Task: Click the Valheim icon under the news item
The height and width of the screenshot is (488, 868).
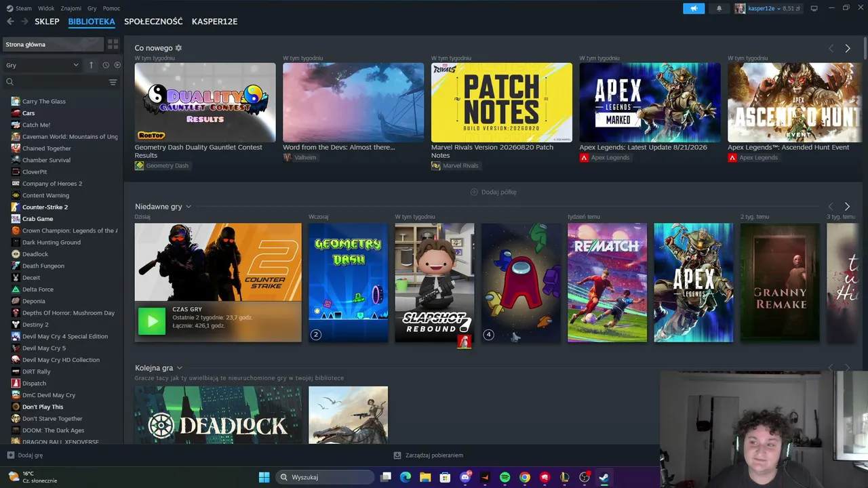Action: (288, 157)
